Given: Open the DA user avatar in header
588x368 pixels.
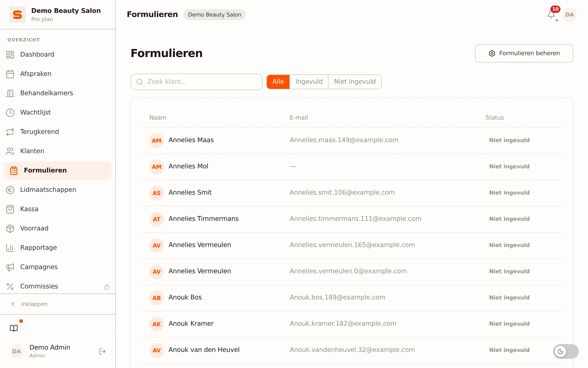Looking at the screenshot, I should (569, 14).
